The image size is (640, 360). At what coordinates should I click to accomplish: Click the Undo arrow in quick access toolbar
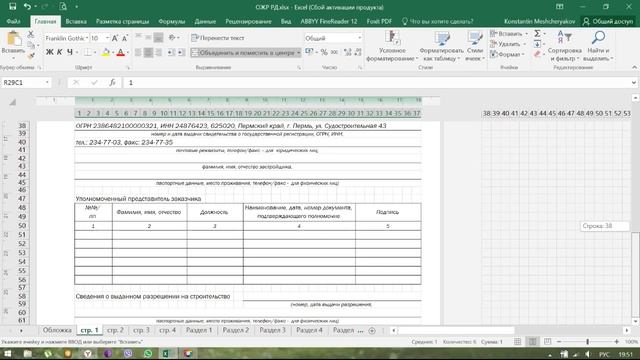[x=27, y=7]
